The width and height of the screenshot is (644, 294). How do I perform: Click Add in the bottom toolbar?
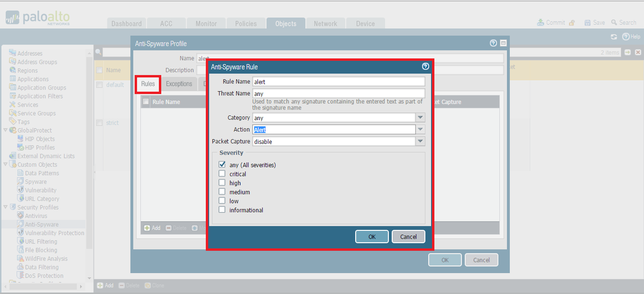click(x=105, y=285)
